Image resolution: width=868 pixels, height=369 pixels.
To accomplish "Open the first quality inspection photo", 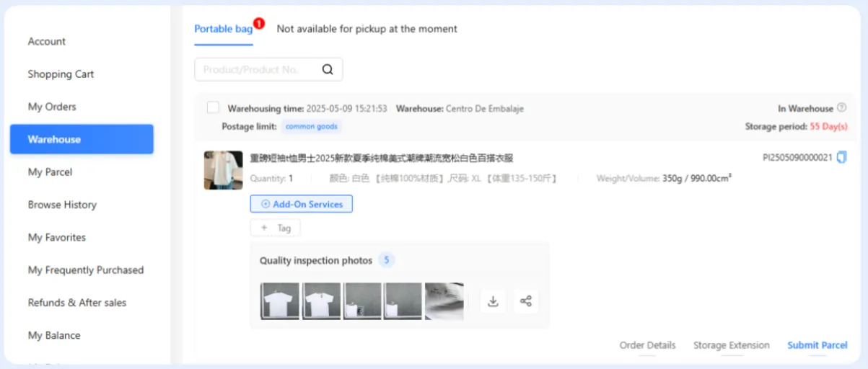I will pos(279,301).
